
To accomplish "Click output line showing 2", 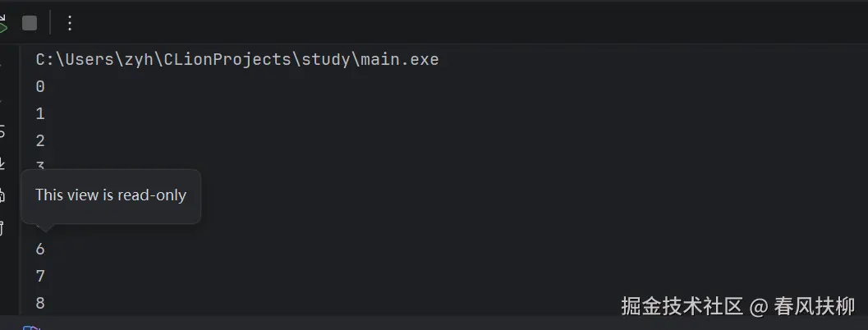I will pos(40,140).
